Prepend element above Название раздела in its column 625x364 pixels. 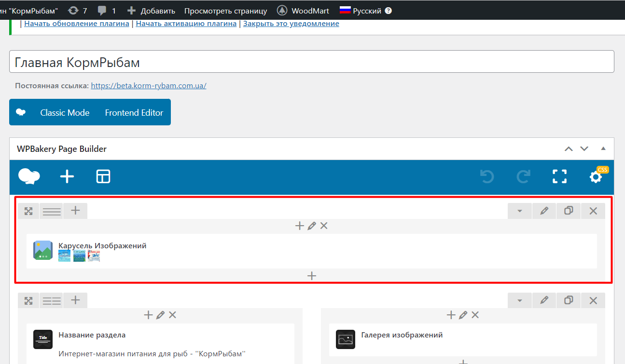click(x=149, y=315)
